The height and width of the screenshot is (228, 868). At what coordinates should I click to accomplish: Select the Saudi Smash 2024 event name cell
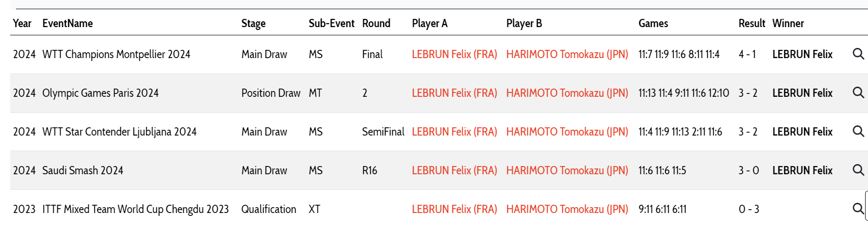[83, 170]
